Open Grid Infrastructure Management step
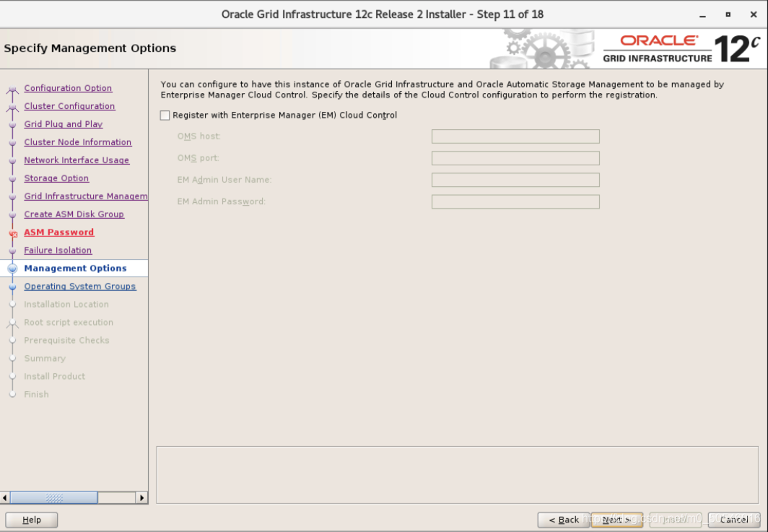Image resolution: width=768 pixels, height=532 pixels. tap(86, 196)
